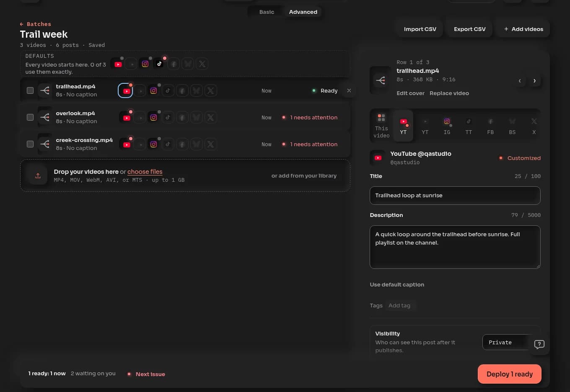
Task: Click X icon on overlook.mp4 row
Action: point(210,117)
